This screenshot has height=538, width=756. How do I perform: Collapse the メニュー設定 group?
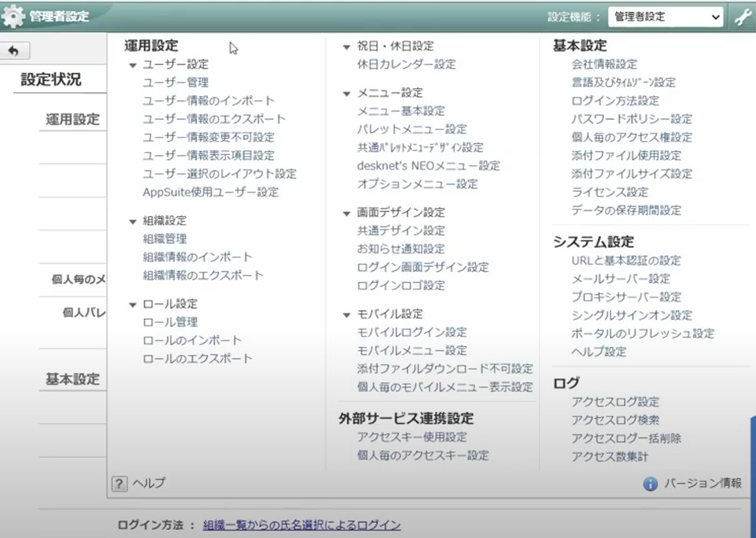(x=346, y=94)
